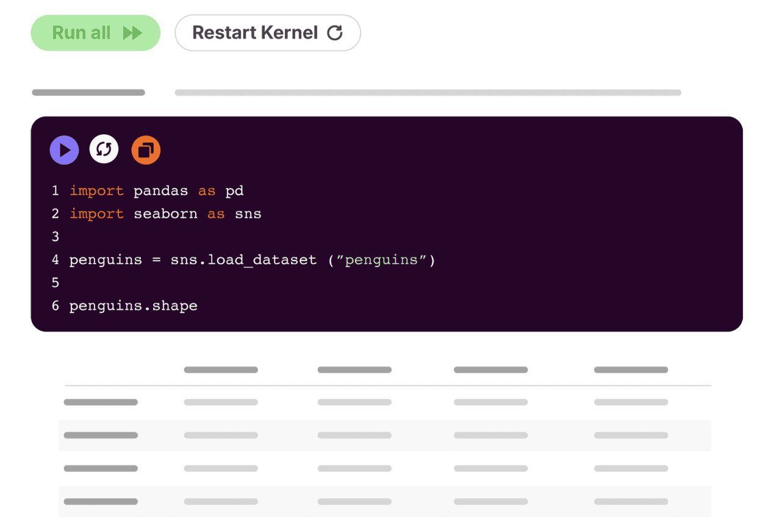The image size is (777, 532).
Task: Click line number 5 in code gutter
Action: (56, 282)
